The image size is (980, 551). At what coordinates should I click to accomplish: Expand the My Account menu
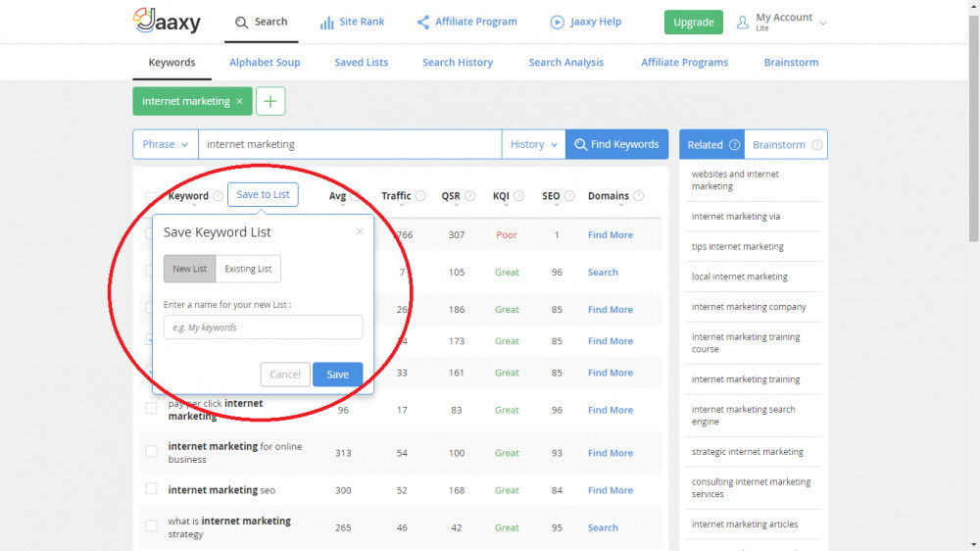[823, 24]
